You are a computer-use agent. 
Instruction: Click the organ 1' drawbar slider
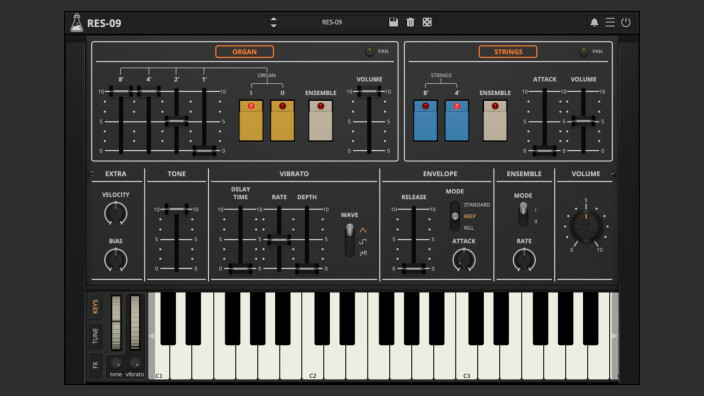pos(204,151)
